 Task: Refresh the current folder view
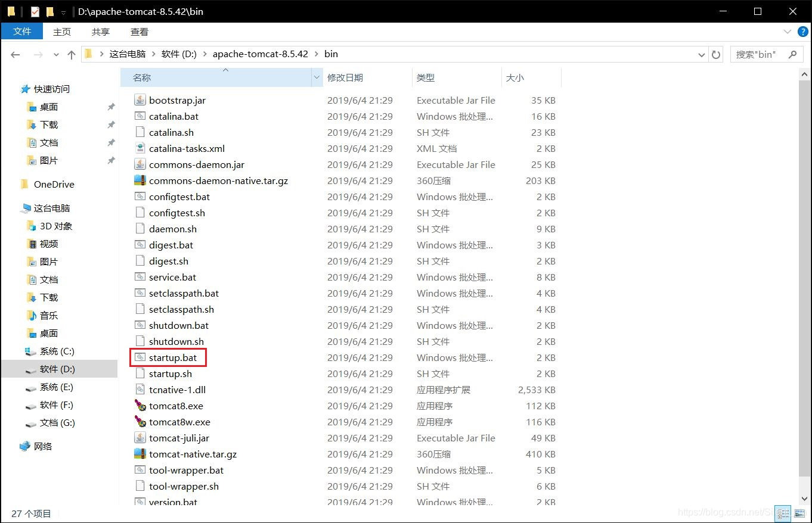716,54
